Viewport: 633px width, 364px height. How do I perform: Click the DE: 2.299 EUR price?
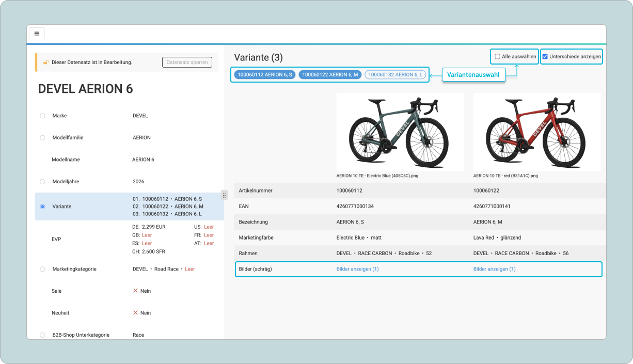[149, 227]
